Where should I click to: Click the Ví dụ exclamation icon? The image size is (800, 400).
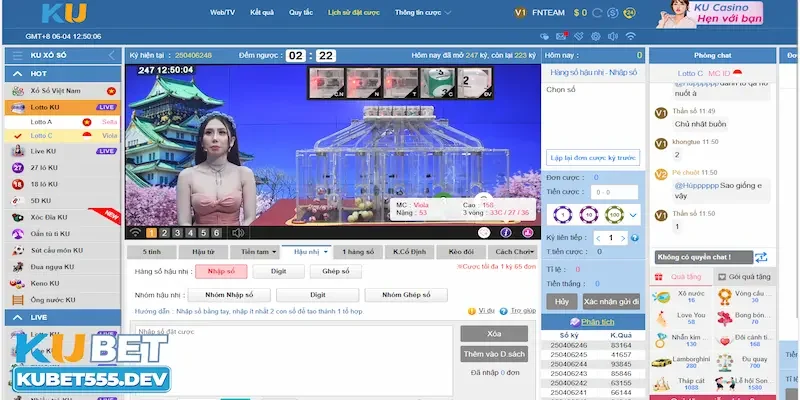pyautogui.click(x=472, y=311)
